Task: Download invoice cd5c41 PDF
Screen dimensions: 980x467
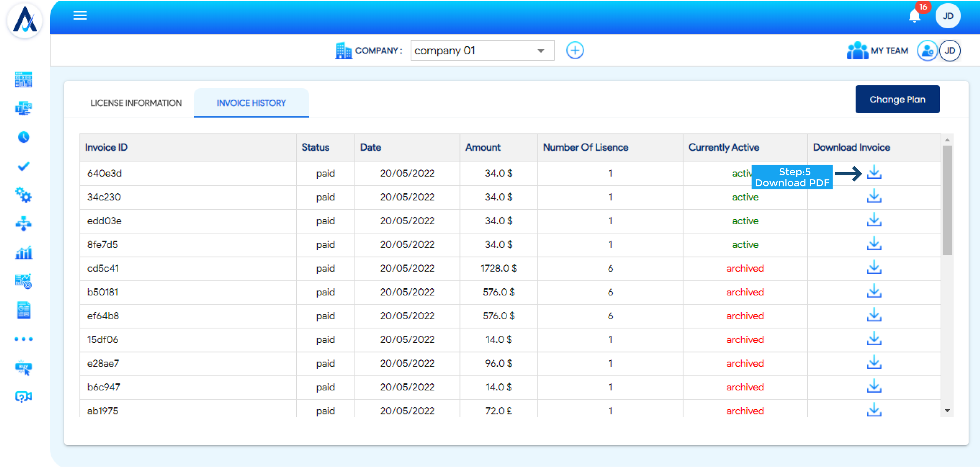Action: (874, 268)
